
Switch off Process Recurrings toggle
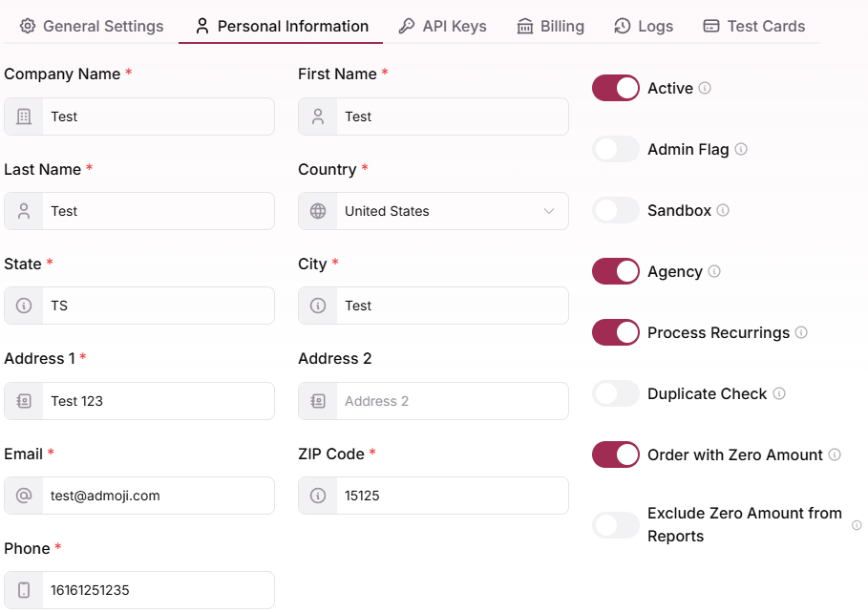(x=616, y=332)
